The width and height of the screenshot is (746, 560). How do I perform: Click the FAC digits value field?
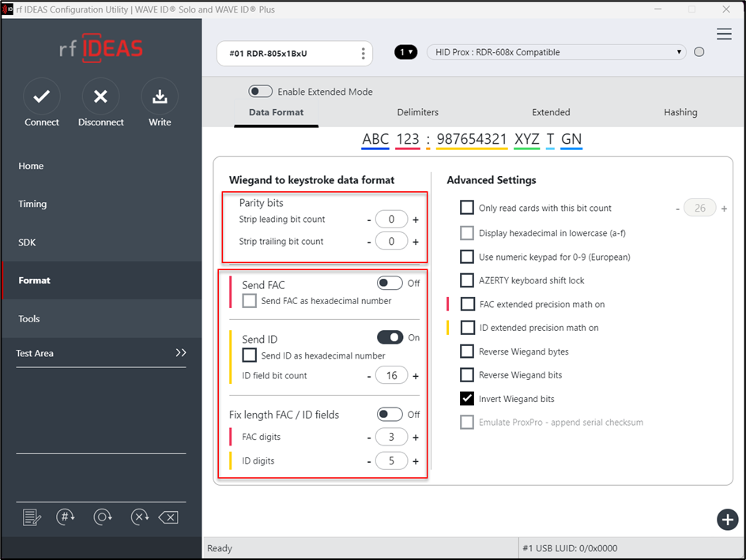coord(391,437)
